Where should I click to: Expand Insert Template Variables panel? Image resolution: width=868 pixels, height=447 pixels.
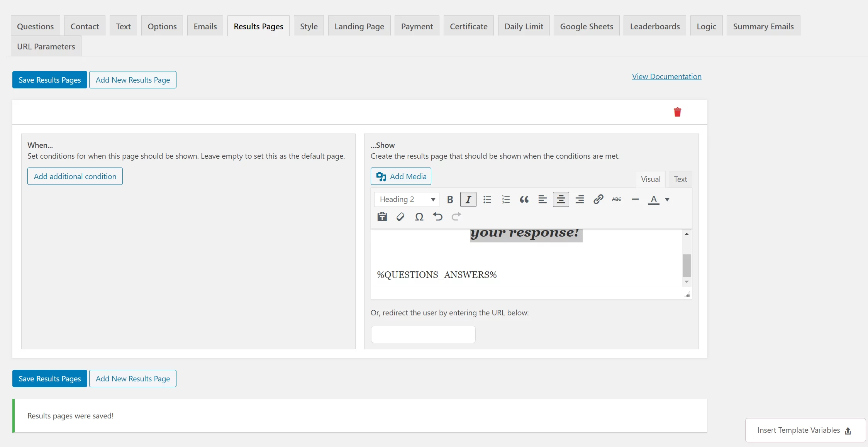tap(805, 430)
